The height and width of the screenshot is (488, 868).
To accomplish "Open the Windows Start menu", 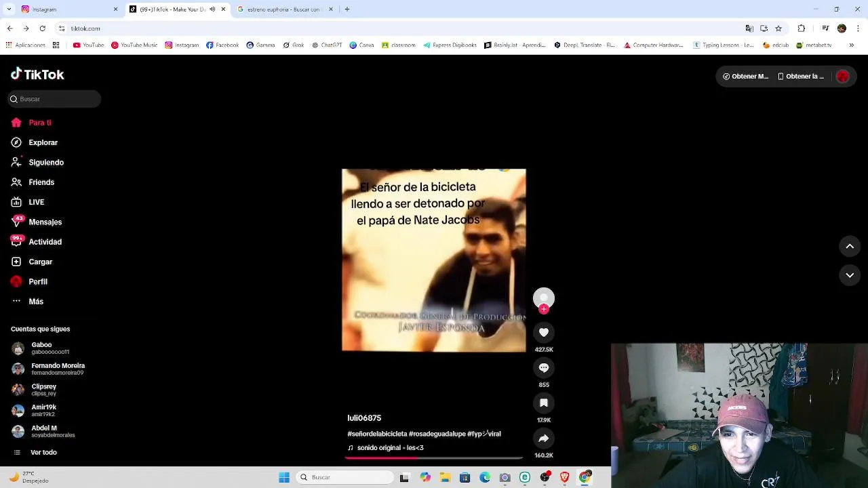I will 284,477.
